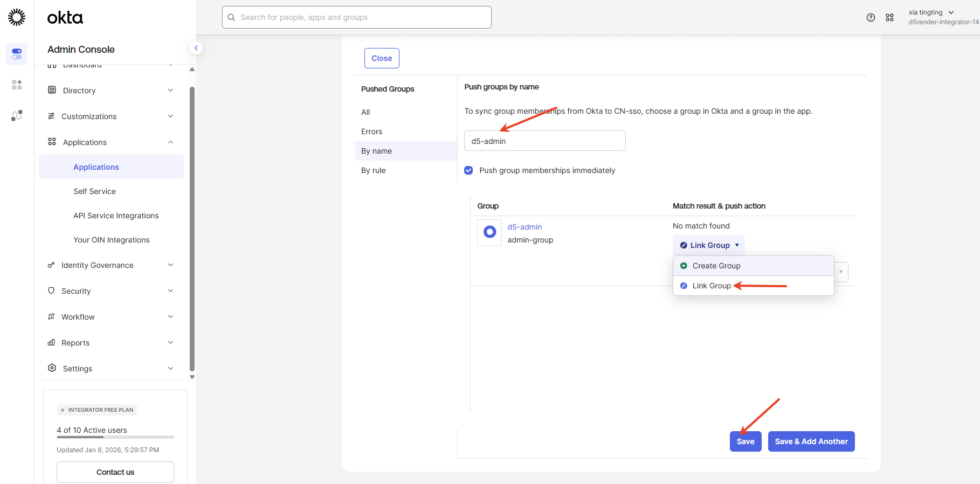Open the d5-admin group link
Viewport: 980px width, 484px height.
coord(524,227)
